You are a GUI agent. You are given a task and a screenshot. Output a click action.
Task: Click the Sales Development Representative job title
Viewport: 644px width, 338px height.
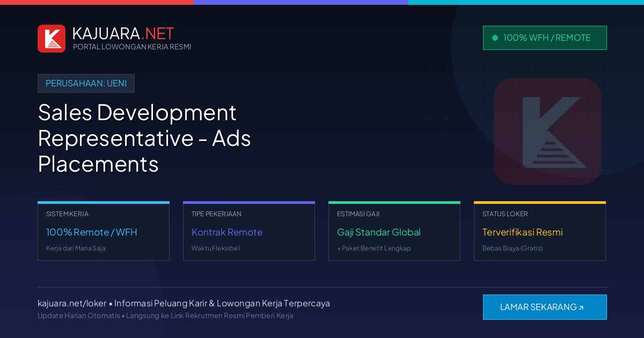point(145,138)
